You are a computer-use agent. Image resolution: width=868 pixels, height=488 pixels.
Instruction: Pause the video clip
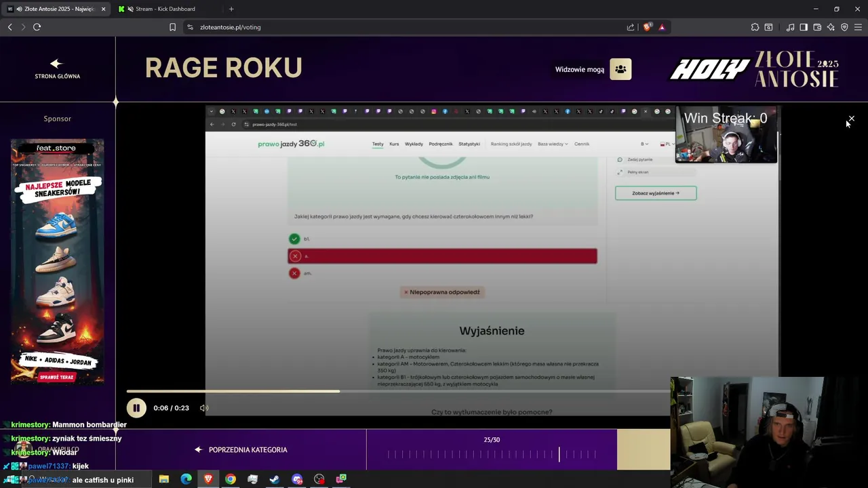136,408
